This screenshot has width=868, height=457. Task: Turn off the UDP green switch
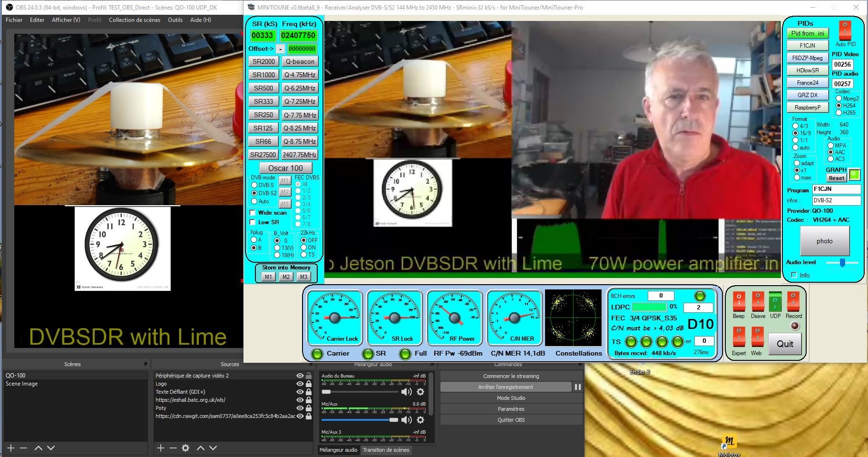click(x=775, y=301)
